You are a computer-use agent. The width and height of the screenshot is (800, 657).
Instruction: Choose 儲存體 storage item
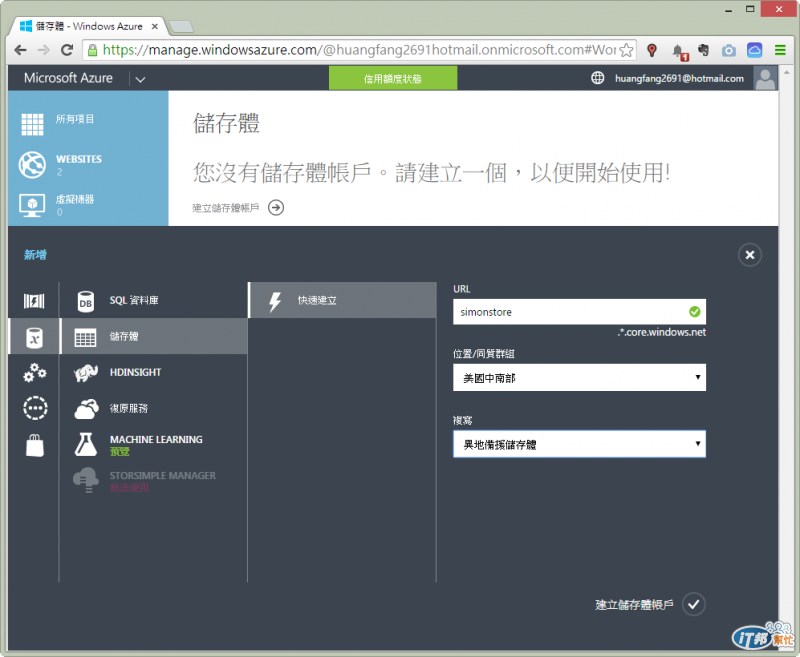154,336
